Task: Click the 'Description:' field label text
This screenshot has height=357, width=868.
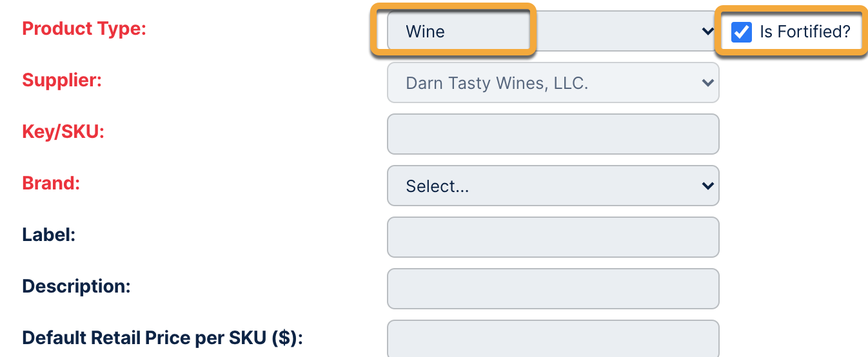Action: 76,286
